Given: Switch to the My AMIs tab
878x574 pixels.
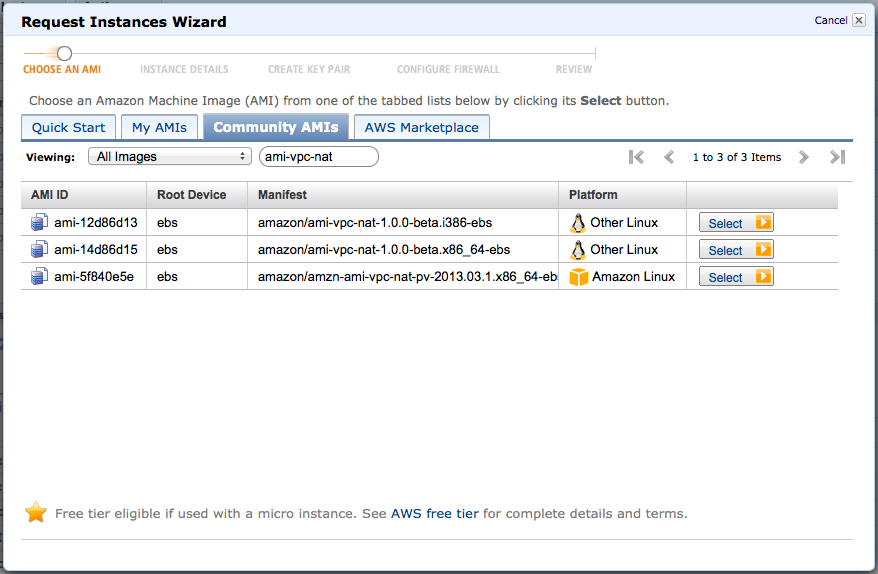Looking at the screenshot, I should (x=159, y=127).
